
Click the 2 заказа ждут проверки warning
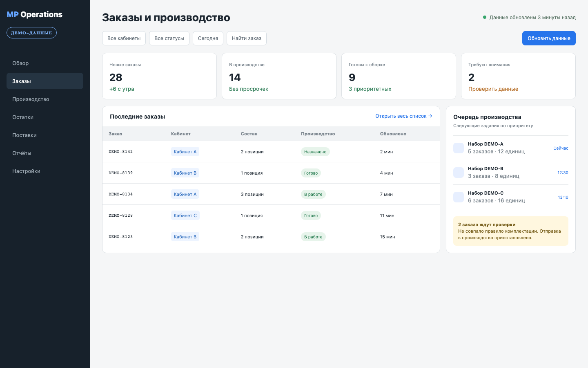click(511, 231)
